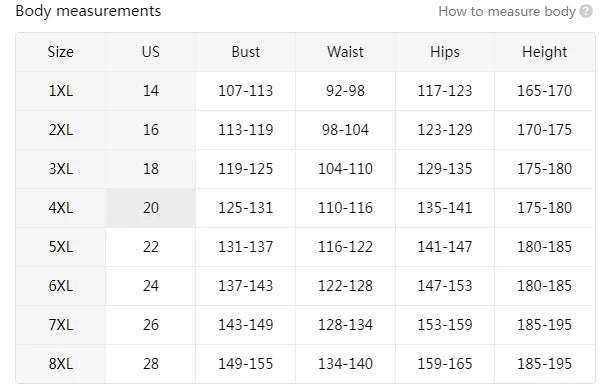The height and width of the screenshot is (392, 607).
Task: Click the US column header
Action: tap(151, 52)
